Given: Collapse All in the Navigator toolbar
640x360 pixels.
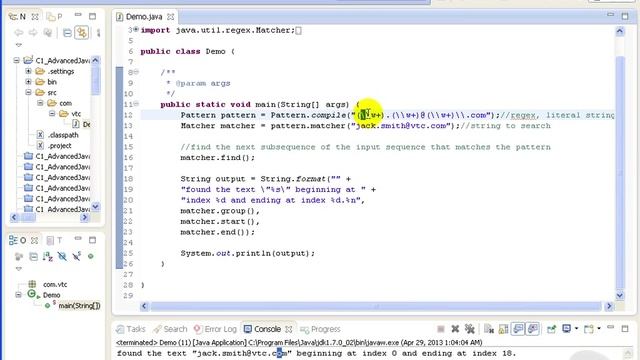Looking at the screenshot, I should pyautogui.click(x=67, y=33).
